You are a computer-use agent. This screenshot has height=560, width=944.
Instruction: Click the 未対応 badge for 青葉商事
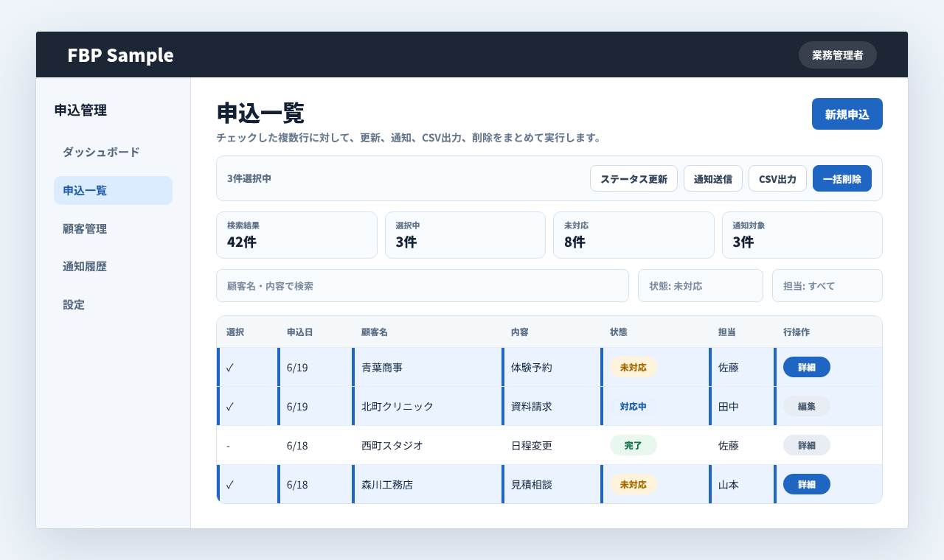tap(634, 367)
